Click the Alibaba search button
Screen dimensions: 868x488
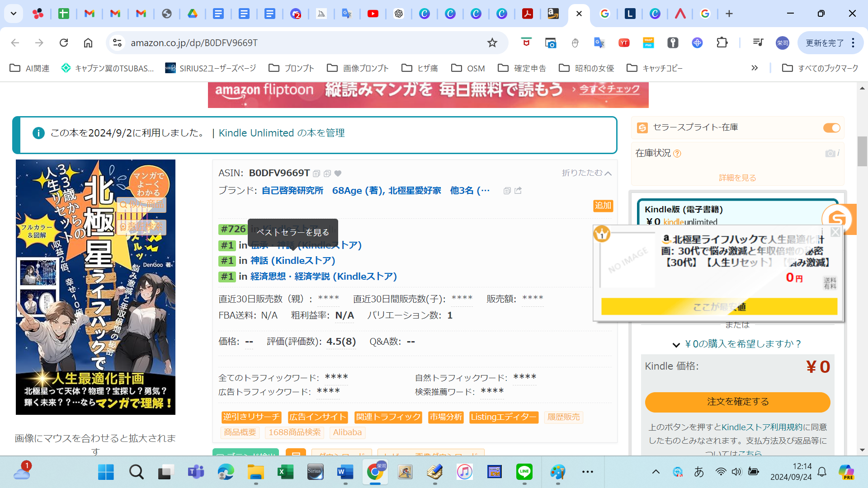click(347, 432)
